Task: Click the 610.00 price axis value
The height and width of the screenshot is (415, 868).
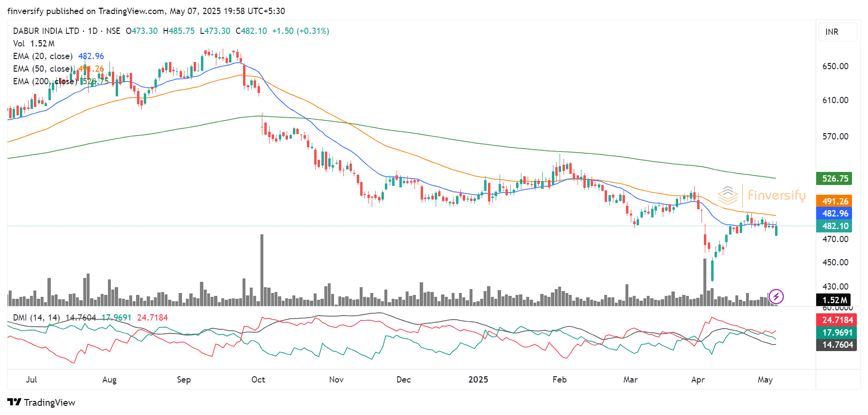Action: [835, 100]
